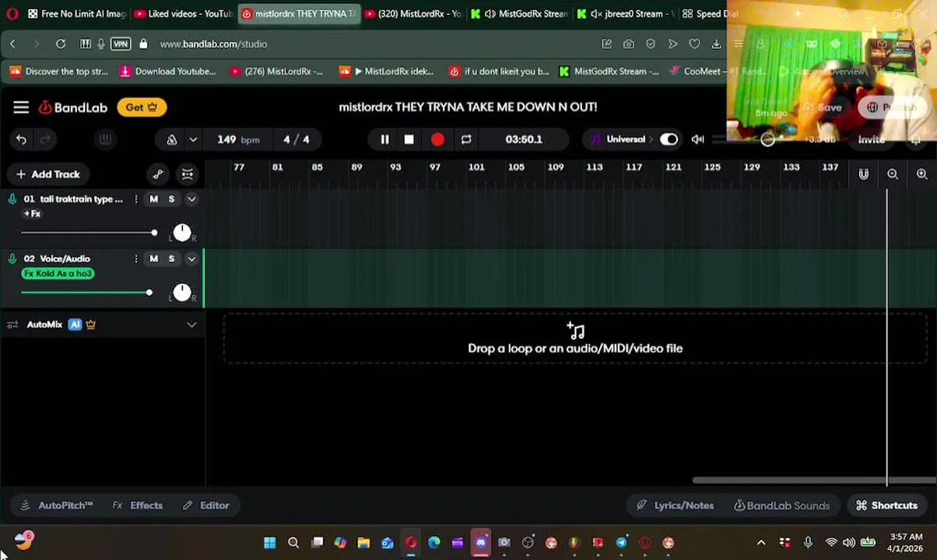Viewport: 937px width, 560px height.
Task: Start recording with the red button
Action: pos(437,139)
